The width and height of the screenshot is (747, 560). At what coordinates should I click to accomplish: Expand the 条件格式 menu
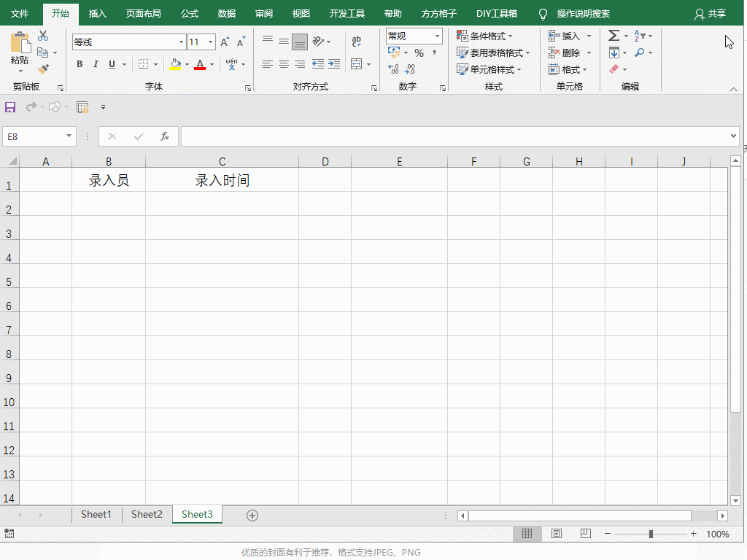pos(484,36)
